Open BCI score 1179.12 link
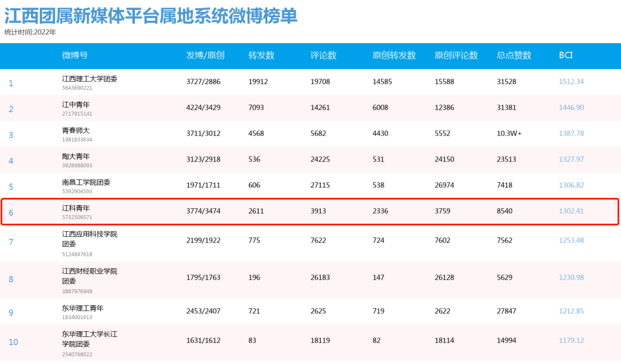The image size is (621, 364). (x=571, y=340)
